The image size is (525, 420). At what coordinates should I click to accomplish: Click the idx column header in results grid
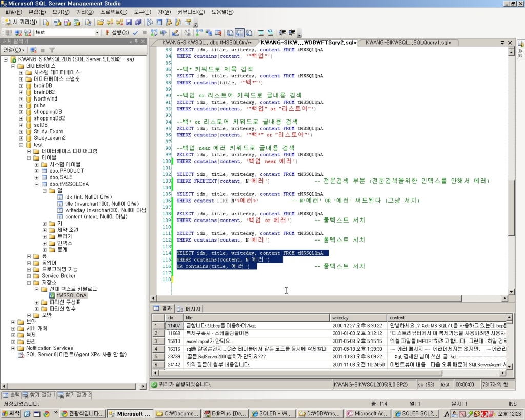pos(173,318)
